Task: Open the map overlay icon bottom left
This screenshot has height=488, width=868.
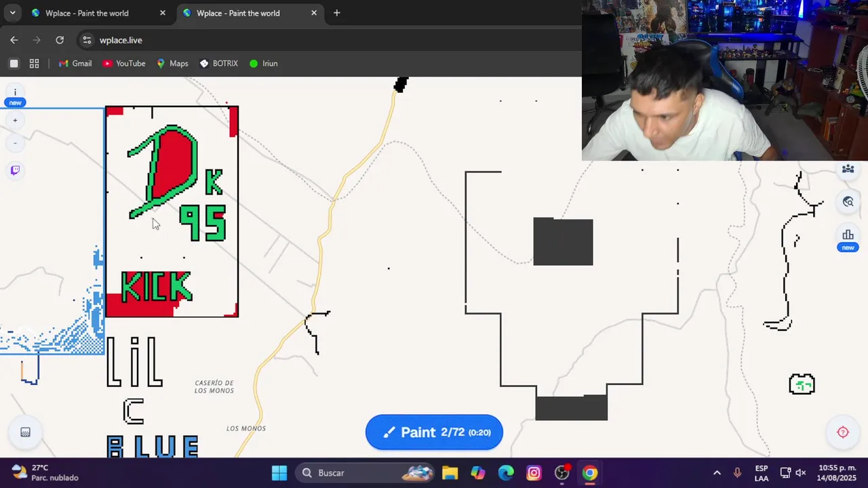Action: (x=25, y=432)
